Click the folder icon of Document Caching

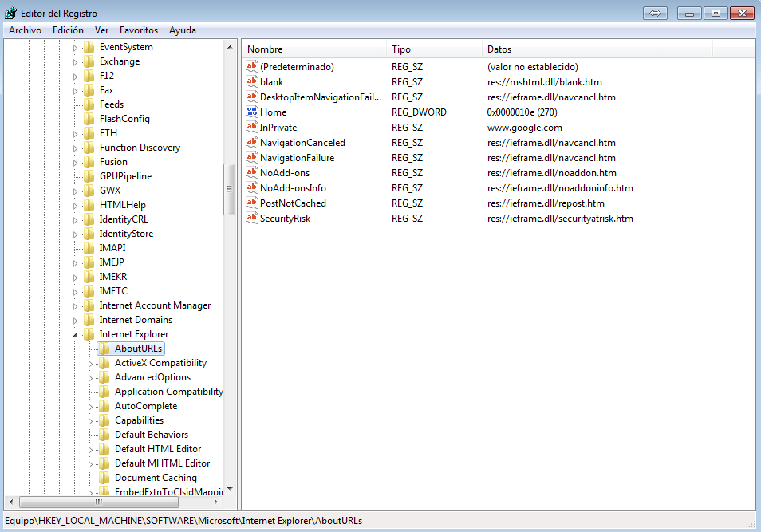point(104,478)
